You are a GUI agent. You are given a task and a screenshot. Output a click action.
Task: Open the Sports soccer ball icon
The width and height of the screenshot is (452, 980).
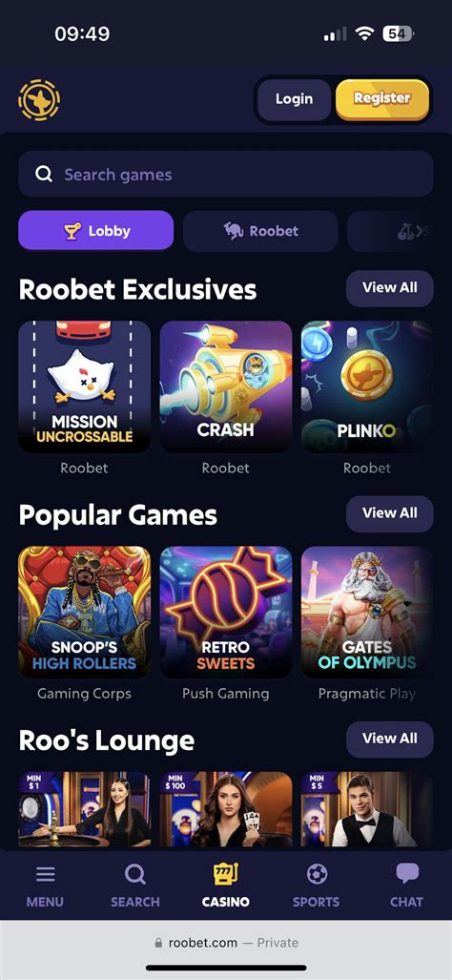(x=317, y=874)
